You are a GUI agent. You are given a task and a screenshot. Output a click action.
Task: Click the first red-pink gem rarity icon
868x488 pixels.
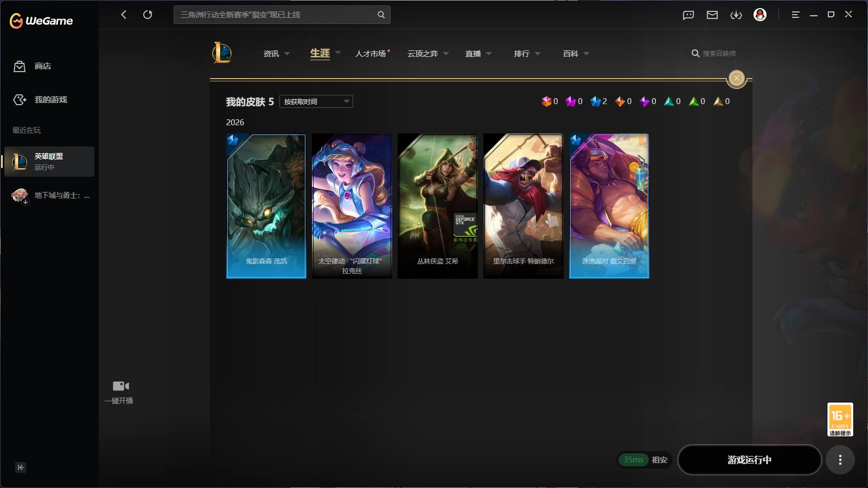pyautogui.click(x=546, y=101)
